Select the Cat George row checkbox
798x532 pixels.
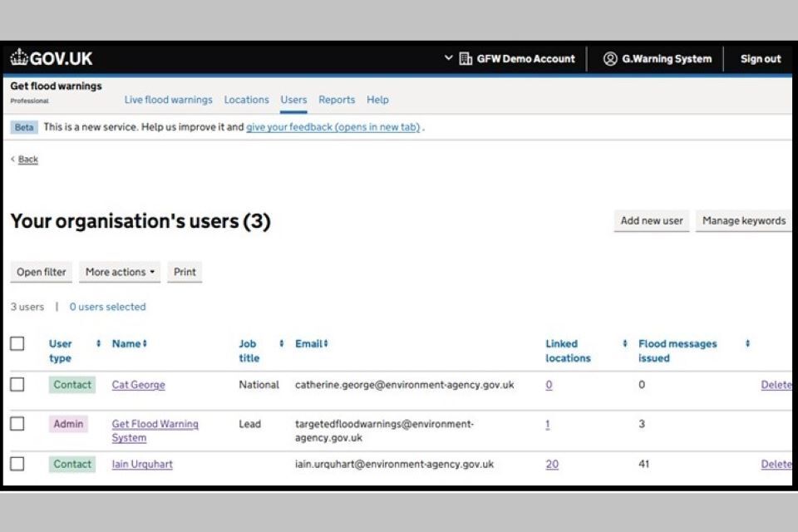[x=17, y=385]
